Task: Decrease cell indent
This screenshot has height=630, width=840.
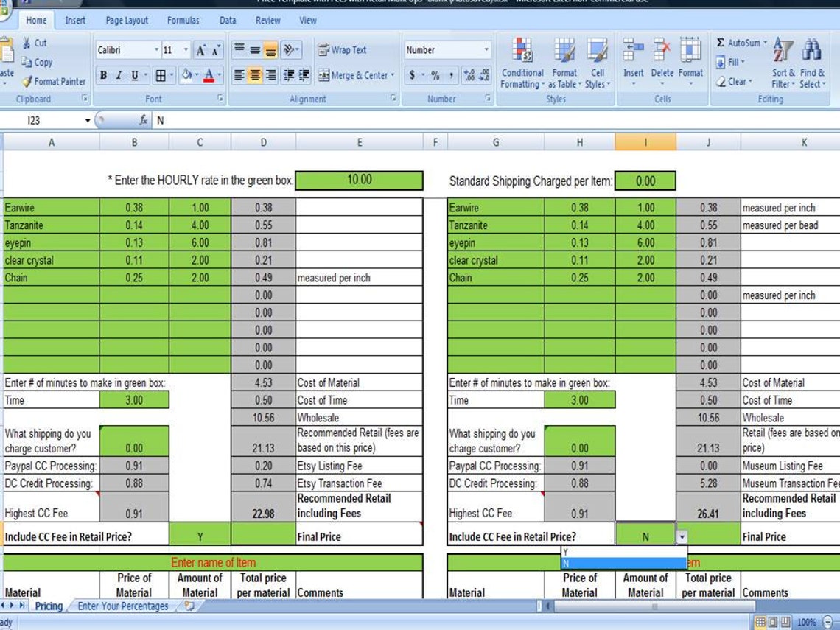Action: tap(288, 75)
